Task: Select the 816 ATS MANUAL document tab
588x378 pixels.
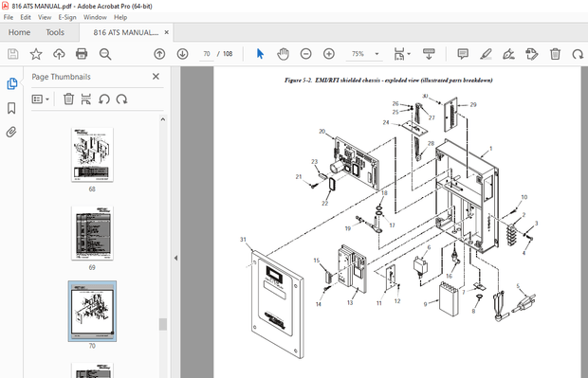Action: point(125,32)
